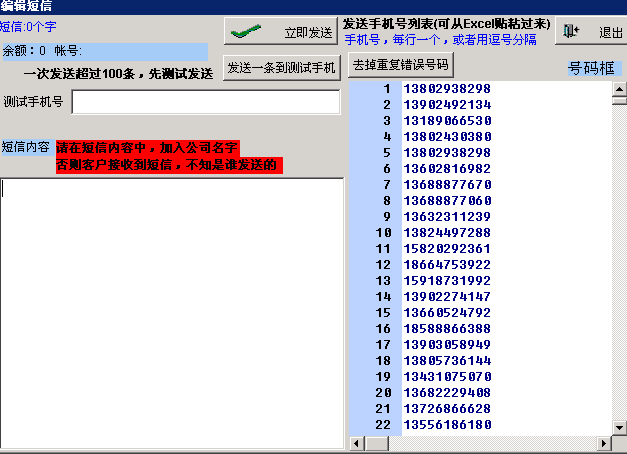Screen dimensions: 627x454
Task: Click the 号码框 label
Action: click(590, 68)
